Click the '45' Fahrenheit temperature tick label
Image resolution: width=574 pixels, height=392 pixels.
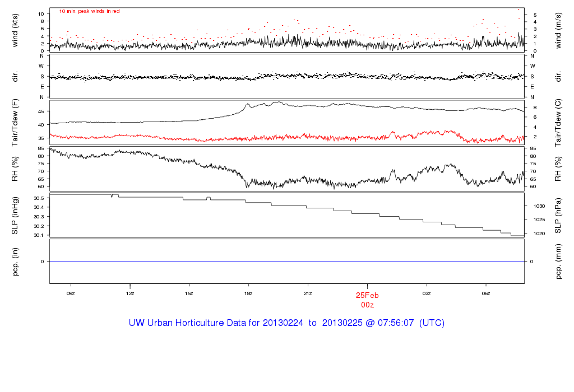(41, 111)
